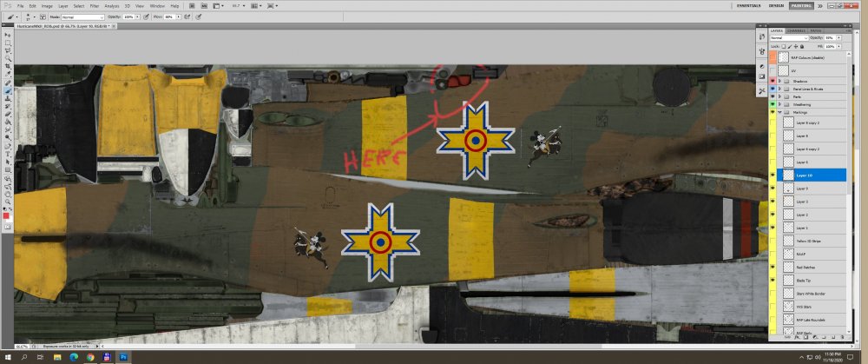Viewport: 868px width, 364px height.
Task: Toggle visibility of the Shadows group
Action: tap(773, 81)
